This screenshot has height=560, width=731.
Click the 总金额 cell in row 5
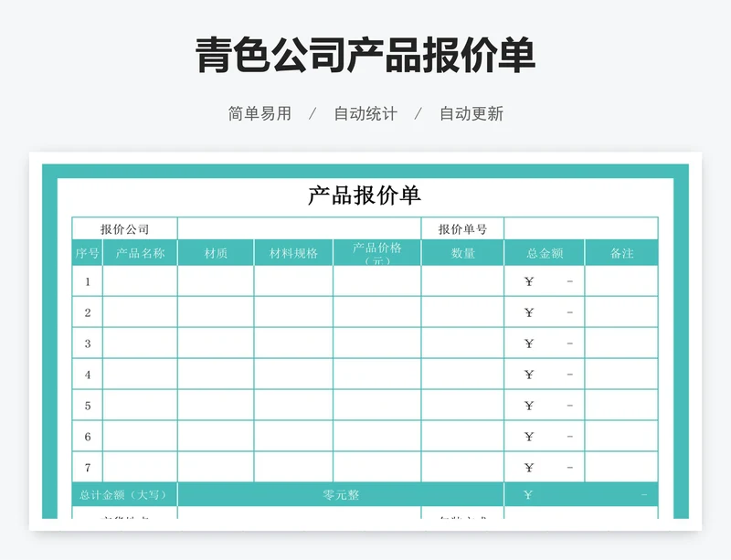[x=544, y=406]
